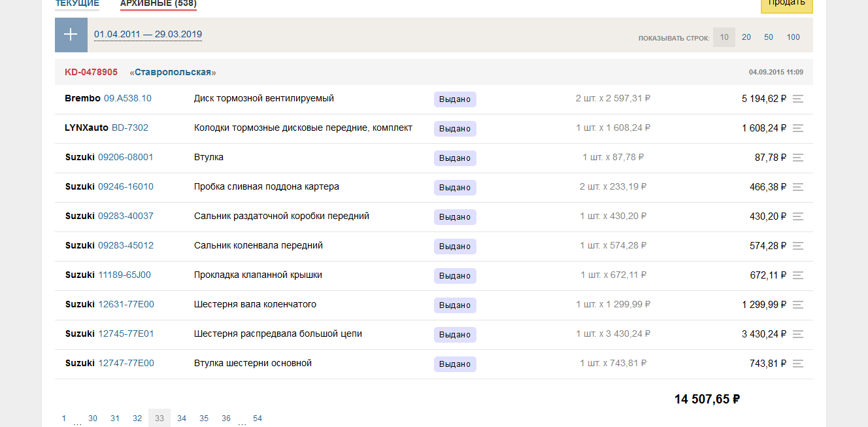Click Прокладка клапанной крышки description
868x427 pixels.
click(258, 275)
